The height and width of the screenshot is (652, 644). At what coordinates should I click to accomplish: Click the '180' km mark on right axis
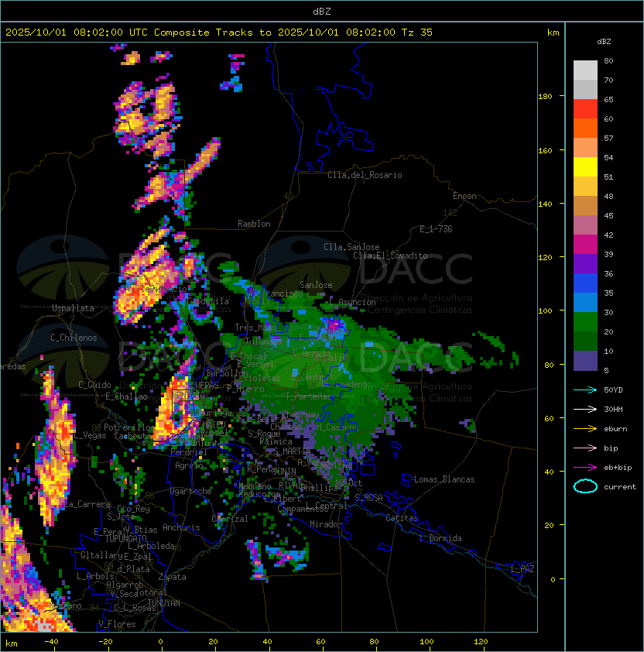545,96
